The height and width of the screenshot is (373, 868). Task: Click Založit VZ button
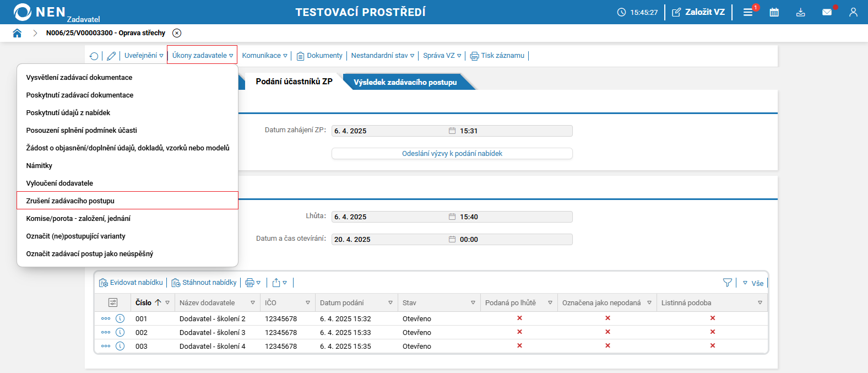pos(698,12)
